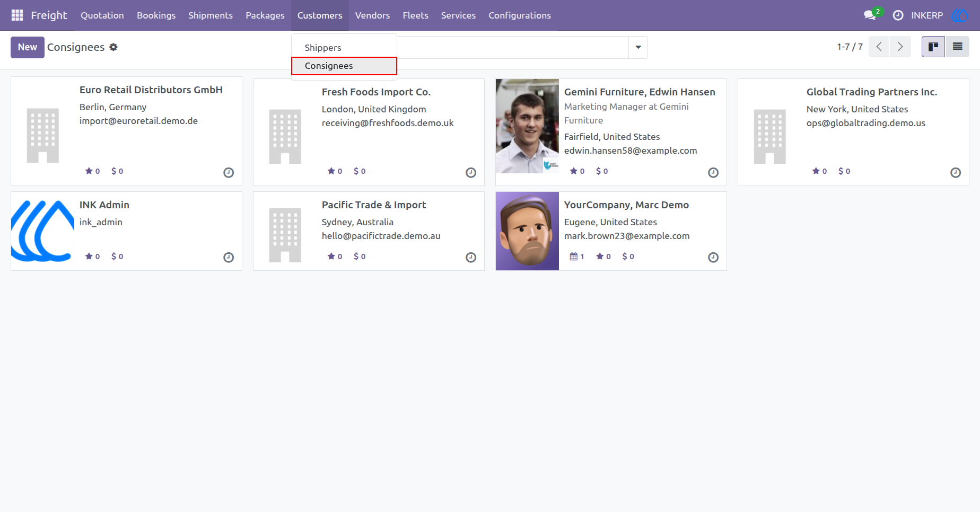Toggle the search options dropdown
The width and height of the screenshot is (980, 512).
638,47
